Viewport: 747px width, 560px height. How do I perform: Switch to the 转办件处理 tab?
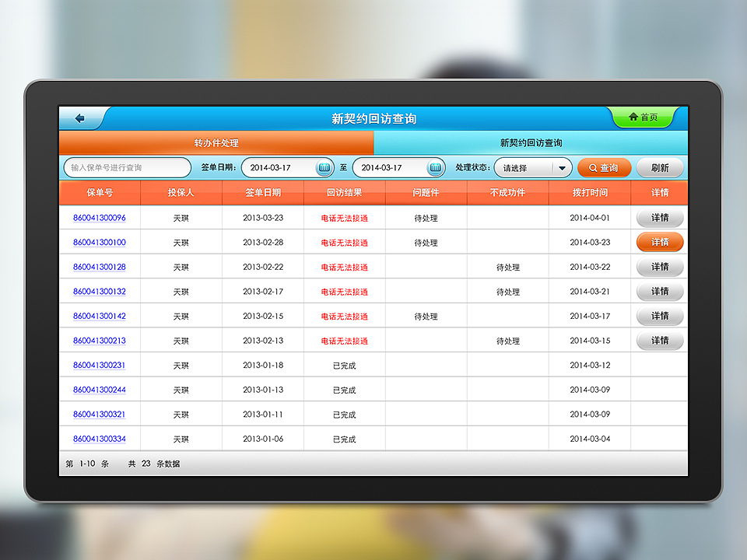pos(216,143)
